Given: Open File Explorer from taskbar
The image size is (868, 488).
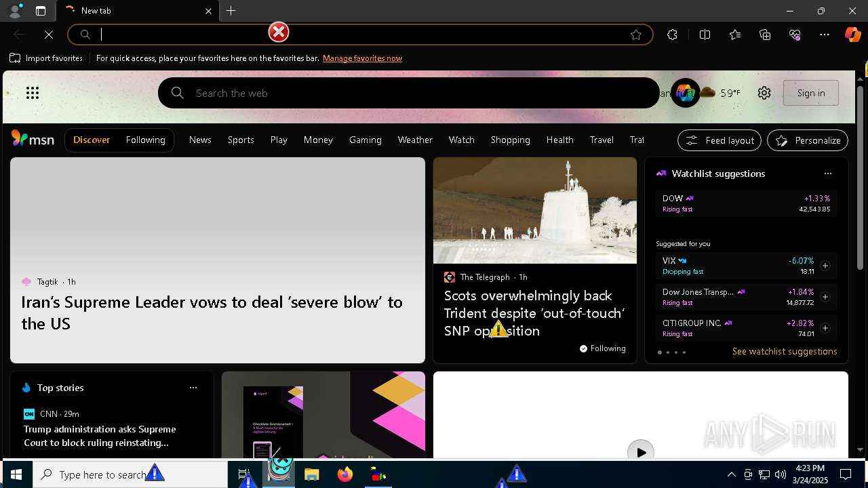Looking at the screenshot, I should tap(311, 474).
